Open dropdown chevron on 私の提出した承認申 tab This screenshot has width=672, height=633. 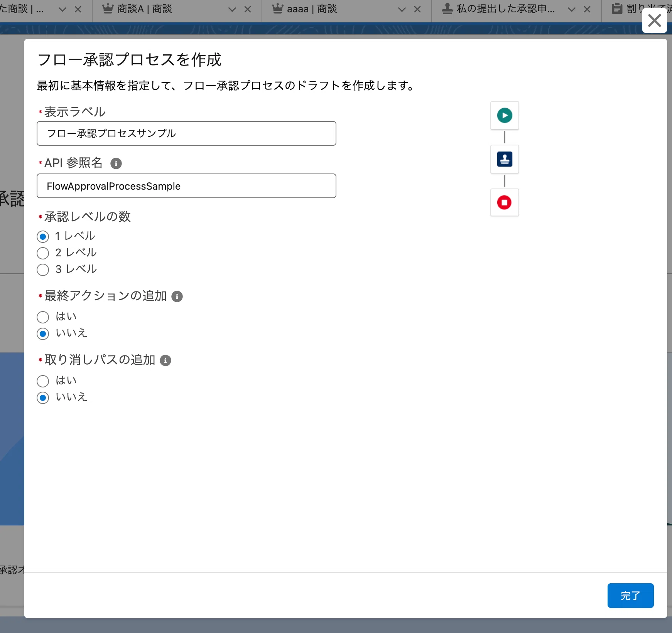pyautogui.click(x=572, y=9)
